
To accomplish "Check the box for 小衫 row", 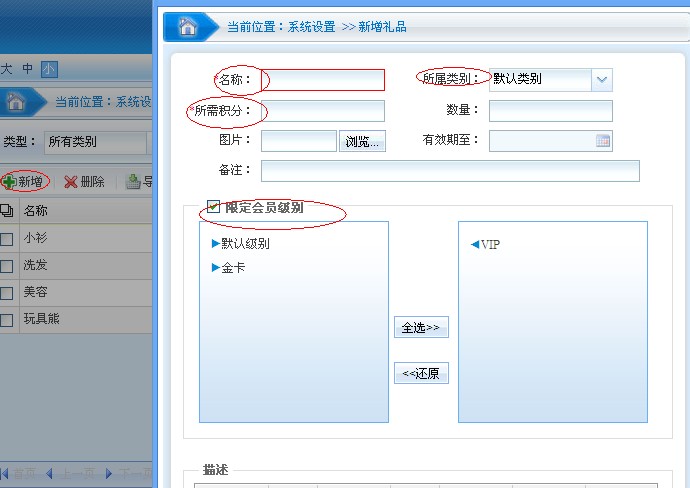I will pyautogui.click(x=6, y=239).
